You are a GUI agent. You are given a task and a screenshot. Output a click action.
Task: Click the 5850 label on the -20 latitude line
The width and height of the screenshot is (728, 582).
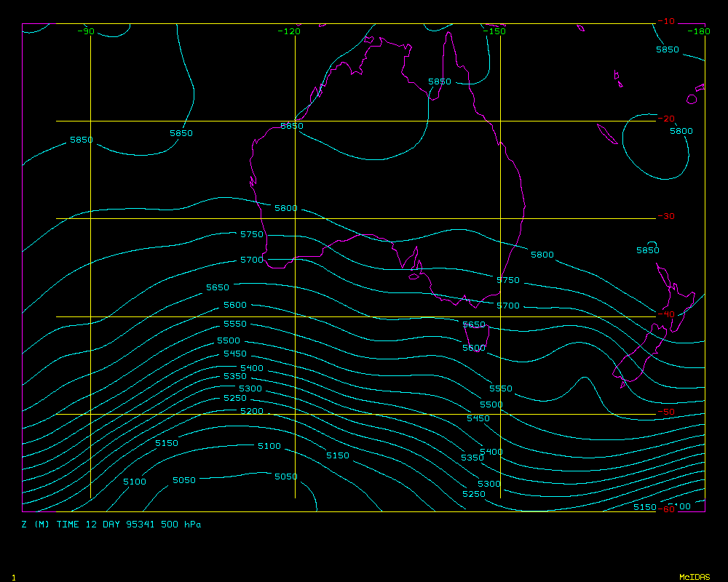[292, 127]
